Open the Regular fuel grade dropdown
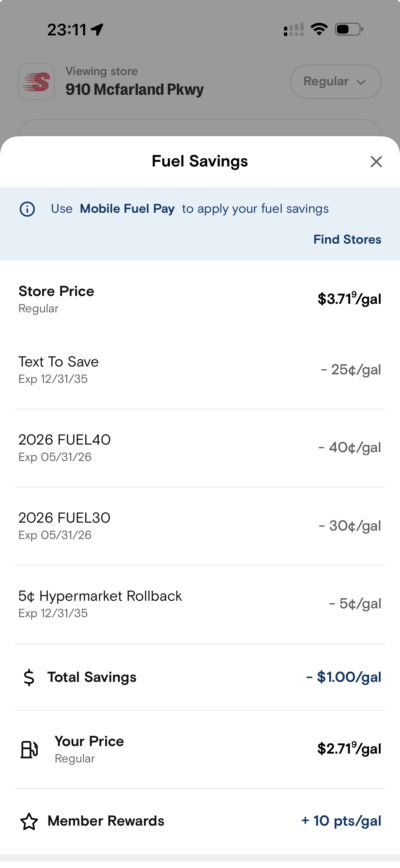The image size is (400, 868). click(335, 82)
